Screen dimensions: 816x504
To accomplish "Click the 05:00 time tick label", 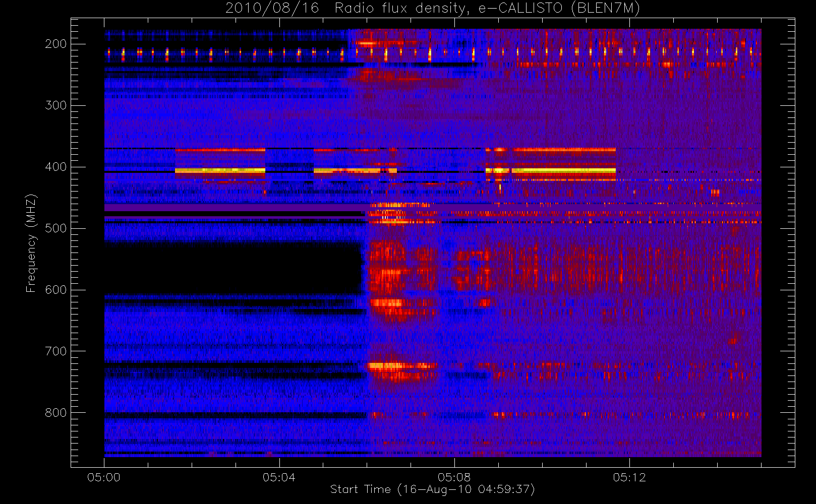I will click(x=104, y=477).
